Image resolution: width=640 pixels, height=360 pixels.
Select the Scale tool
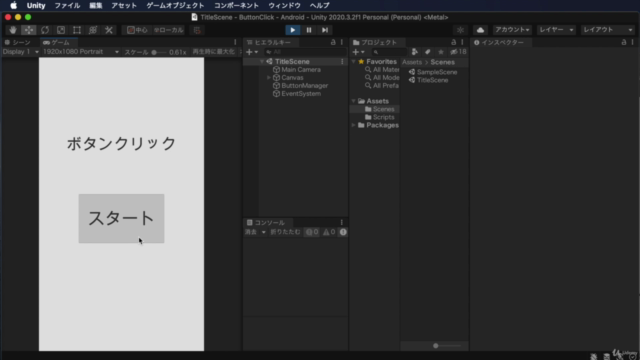tap(61, 30)
